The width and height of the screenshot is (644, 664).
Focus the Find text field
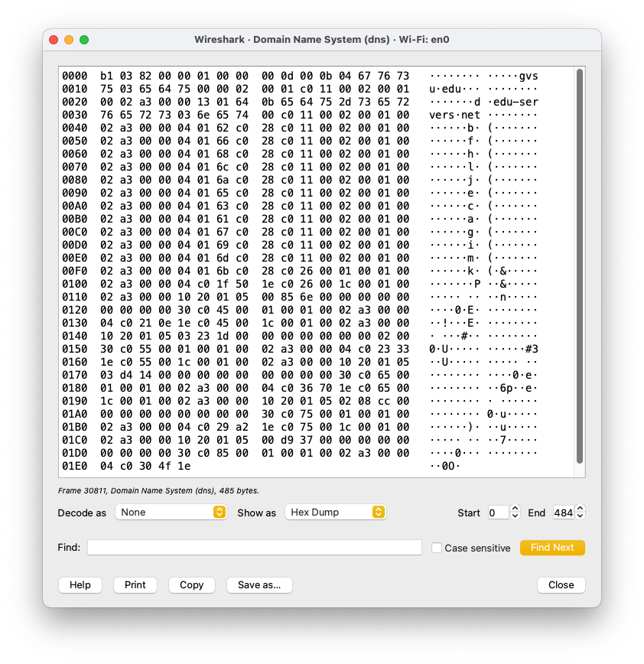255,547
